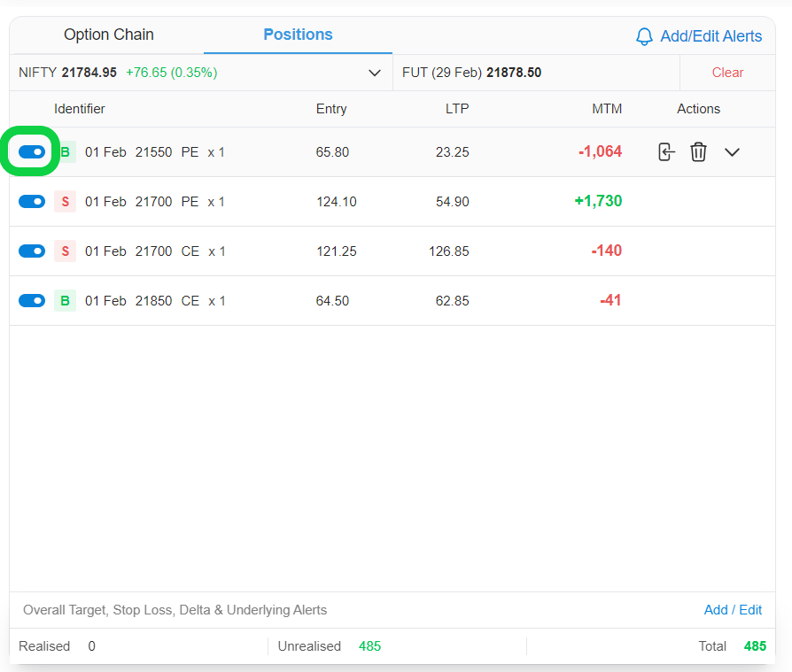The width and height of the screenshot is (792, 672).
Task: Click LTP value 23.25
Action: tap(453, 152)
